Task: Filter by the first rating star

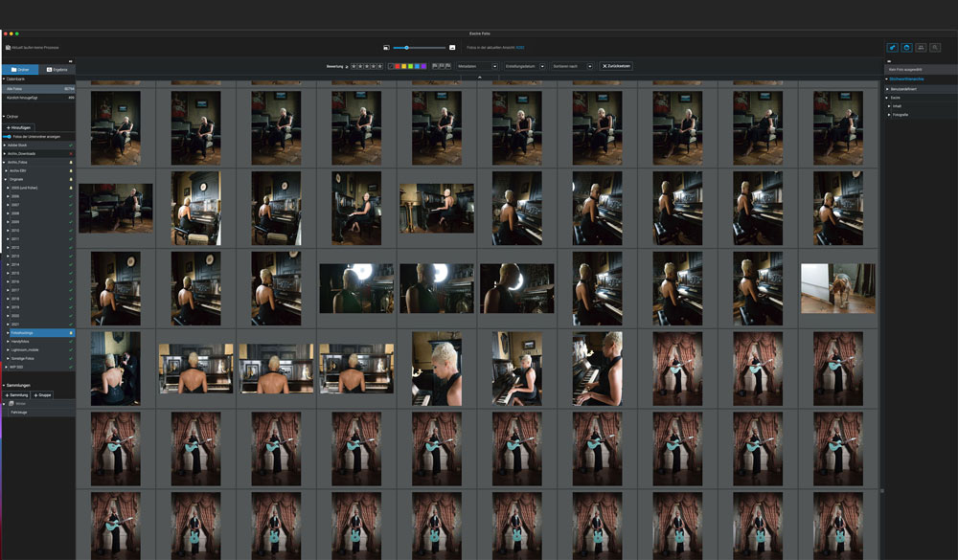Action: click(353, 66)
